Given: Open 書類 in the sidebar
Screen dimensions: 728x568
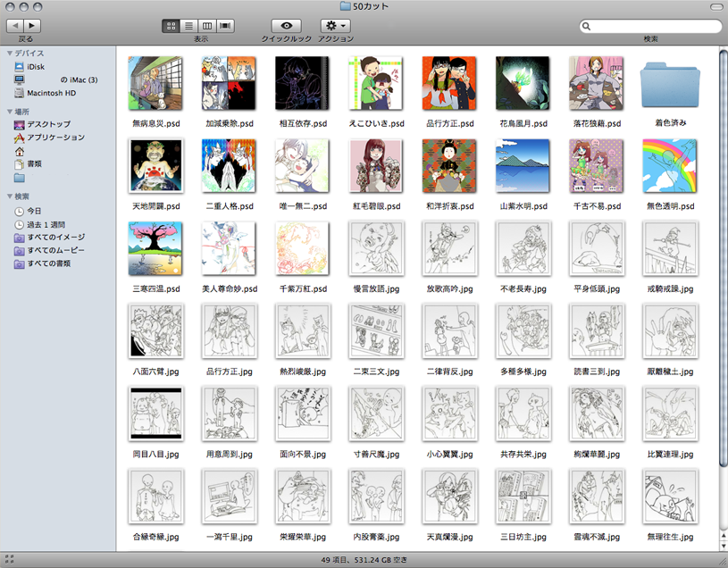Looking at the screenshot, I should 28,163.
